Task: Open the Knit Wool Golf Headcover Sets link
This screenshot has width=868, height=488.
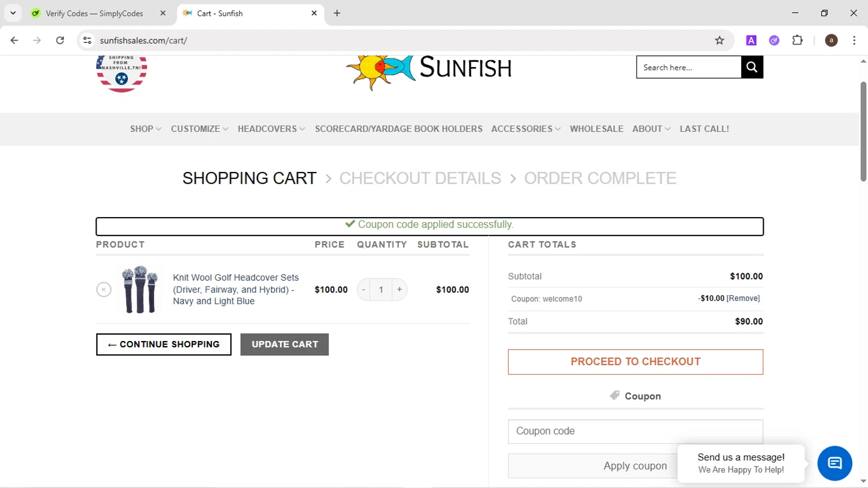Action: (x=236, y=289)
